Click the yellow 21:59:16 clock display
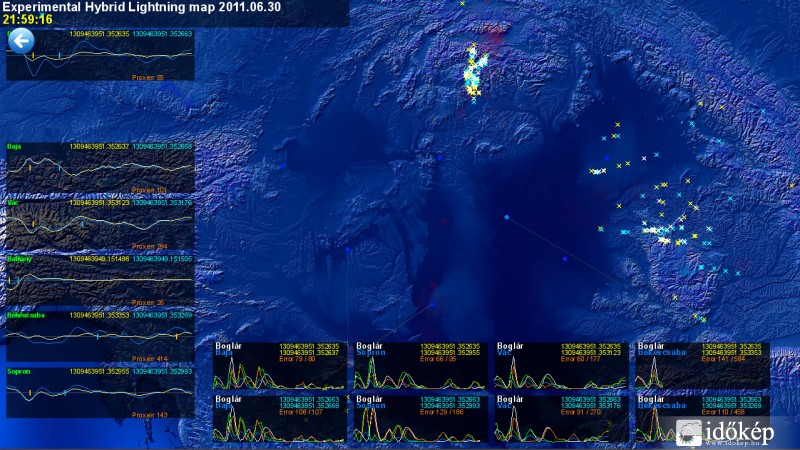The width and height of the screenshot is (800, 450). 28,19
